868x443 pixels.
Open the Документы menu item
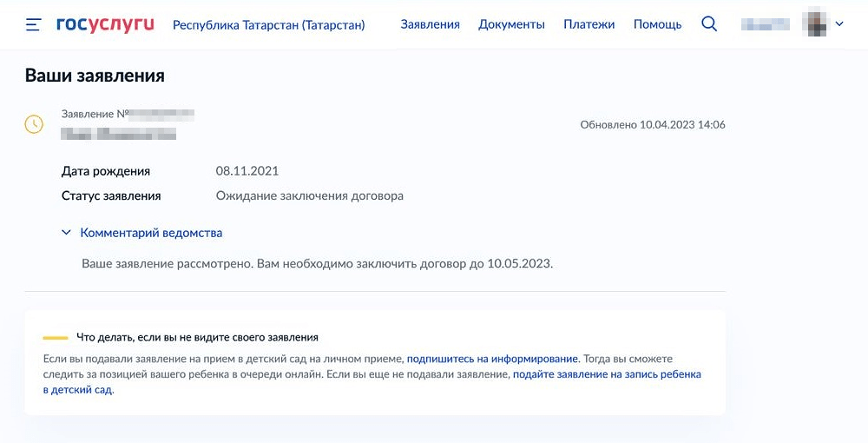pyautogui.click(x=511, y=24)
